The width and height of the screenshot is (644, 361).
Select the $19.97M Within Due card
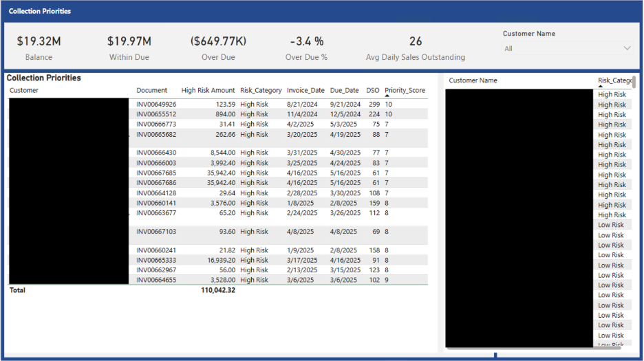[x=129, y=47]
